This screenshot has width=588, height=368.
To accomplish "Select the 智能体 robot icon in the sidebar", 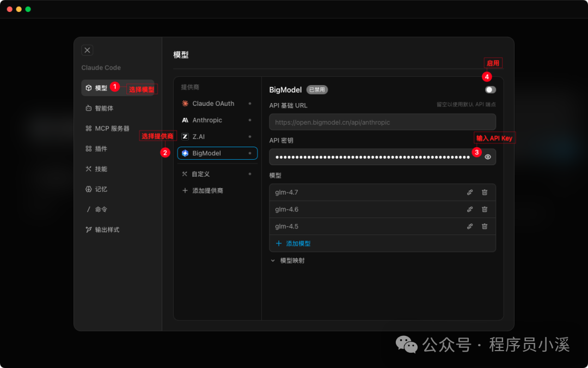I will 88,107.
